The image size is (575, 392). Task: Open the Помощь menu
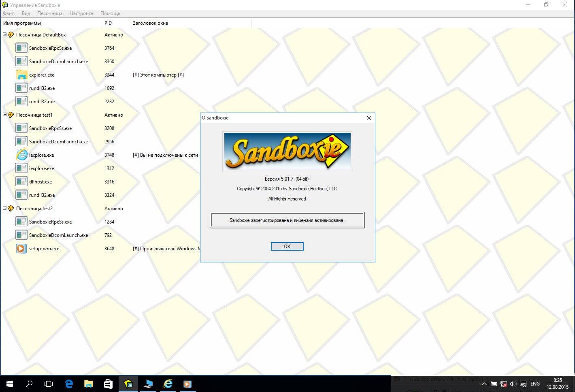click(x=110, y=13)
